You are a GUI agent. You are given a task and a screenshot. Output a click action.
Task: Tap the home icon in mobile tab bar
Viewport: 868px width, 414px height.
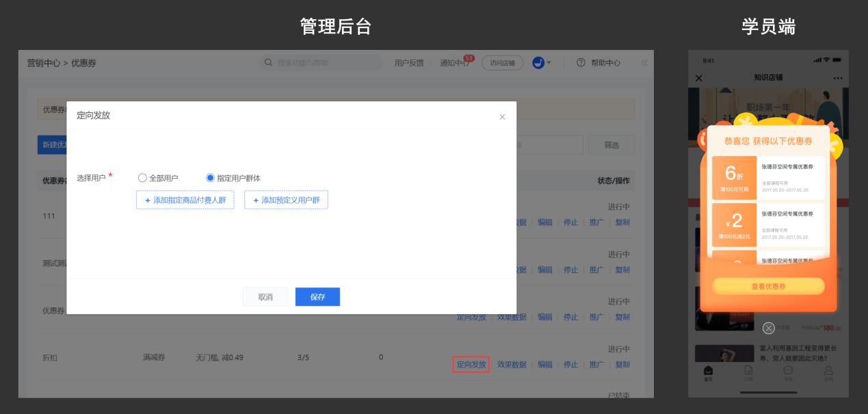pyautogui.click(x=709, y=372)
